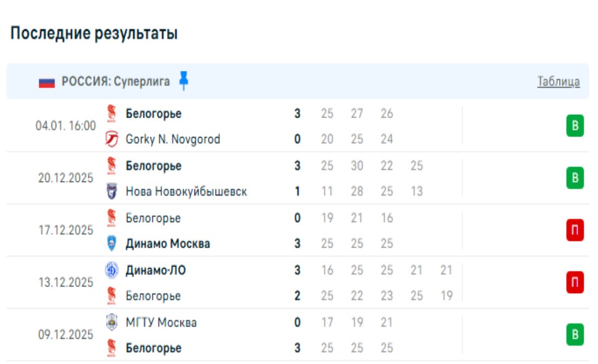Open the Таблица standings link

click(x=558, y=82)
